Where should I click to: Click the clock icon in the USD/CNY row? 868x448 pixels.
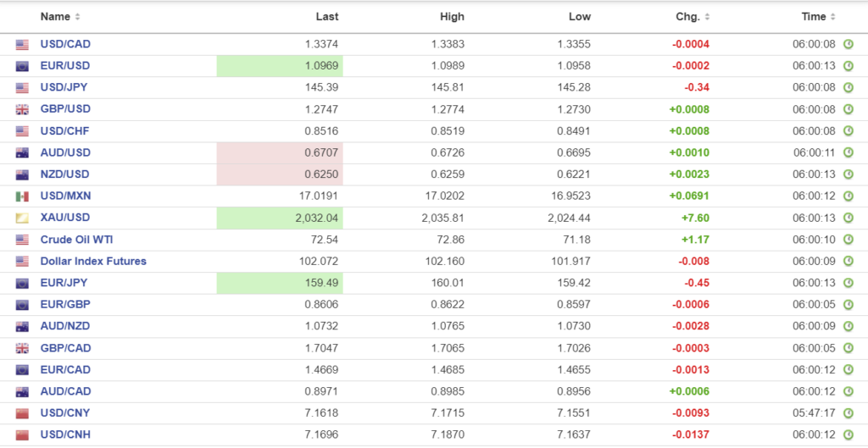tap(848, 413)
